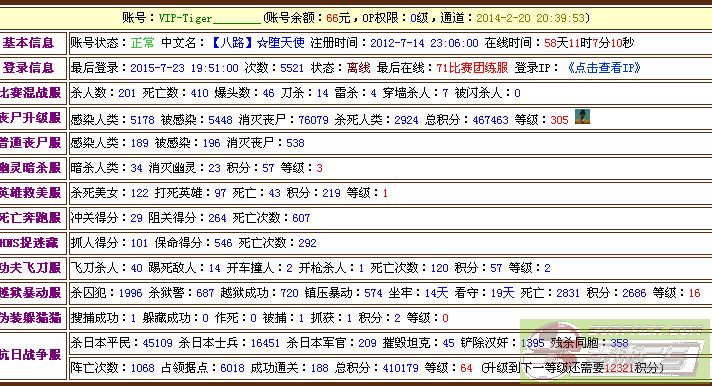Open the 丧尸升级服 category

[x=30, y=118]
